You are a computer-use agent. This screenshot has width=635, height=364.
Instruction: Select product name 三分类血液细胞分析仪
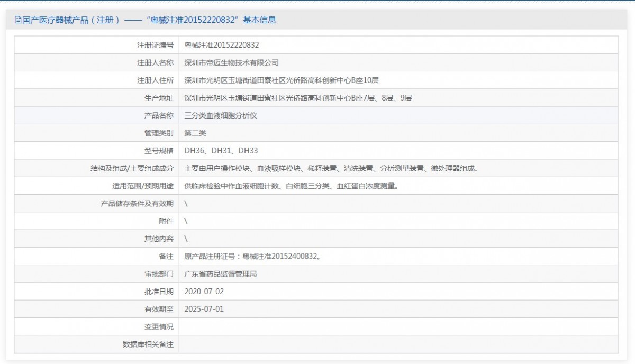pyautogui.click(x=221, y=115)
